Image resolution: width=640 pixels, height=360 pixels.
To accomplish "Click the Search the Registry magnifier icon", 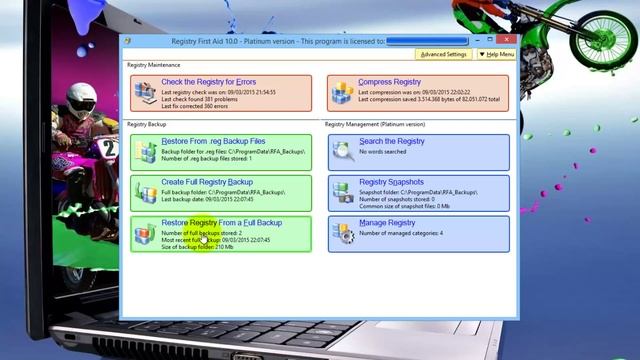I will 343,151.
